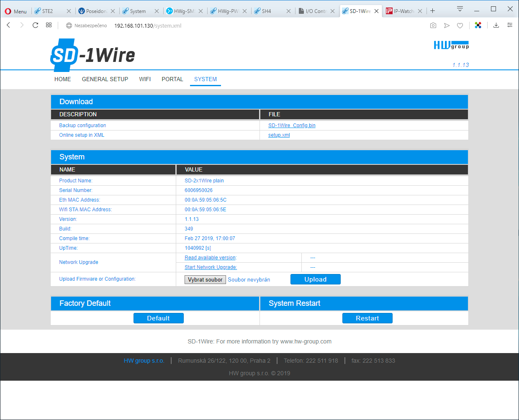Click the Backup configuration description
This screenshot has height=420, width=519.
pos(82,125)
